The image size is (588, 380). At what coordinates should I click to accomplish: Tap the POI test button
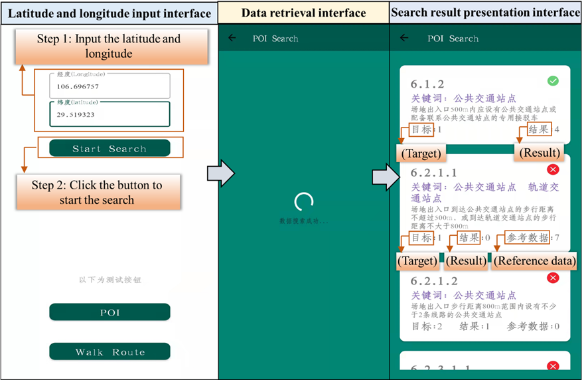point(110,312)
